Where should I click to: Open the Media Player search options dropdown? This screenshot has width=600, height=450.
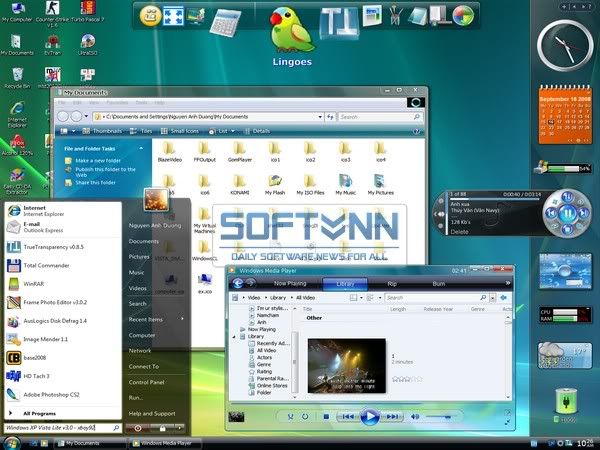pos(493,298)
